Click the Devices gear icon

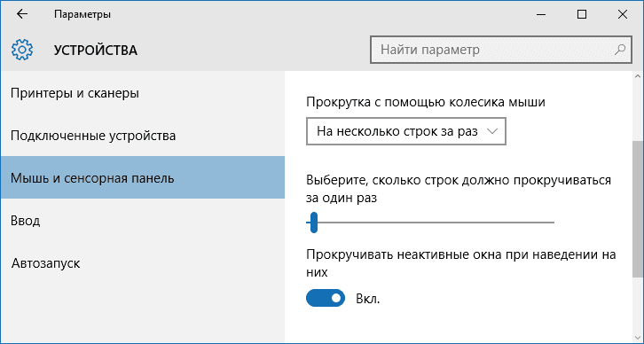click(22, 50)
